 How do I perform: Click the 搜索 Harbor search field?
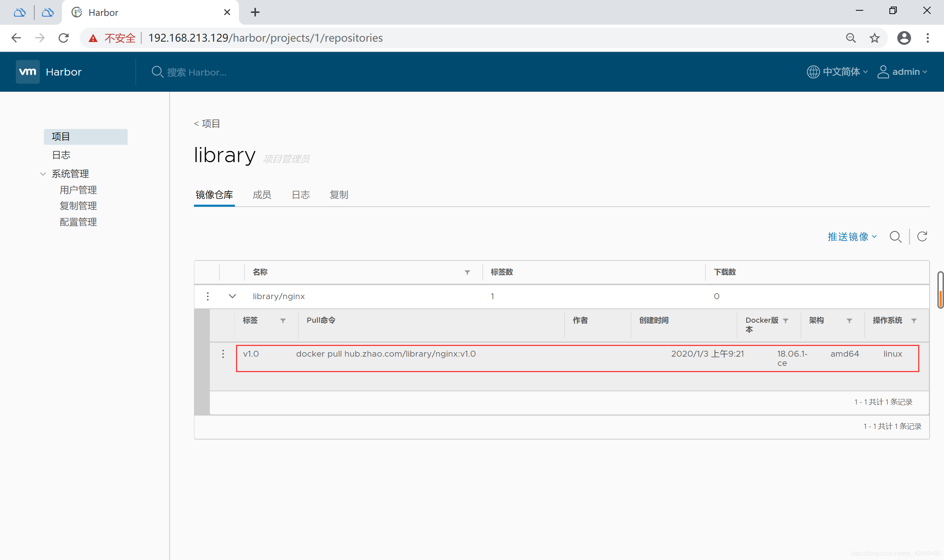pos(196,72)
